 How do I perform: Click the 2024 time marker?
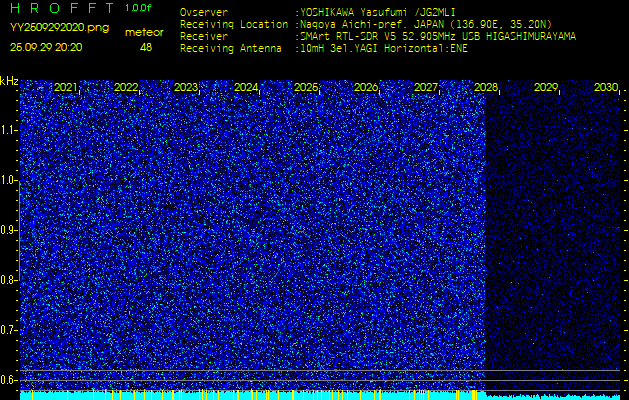246,87
